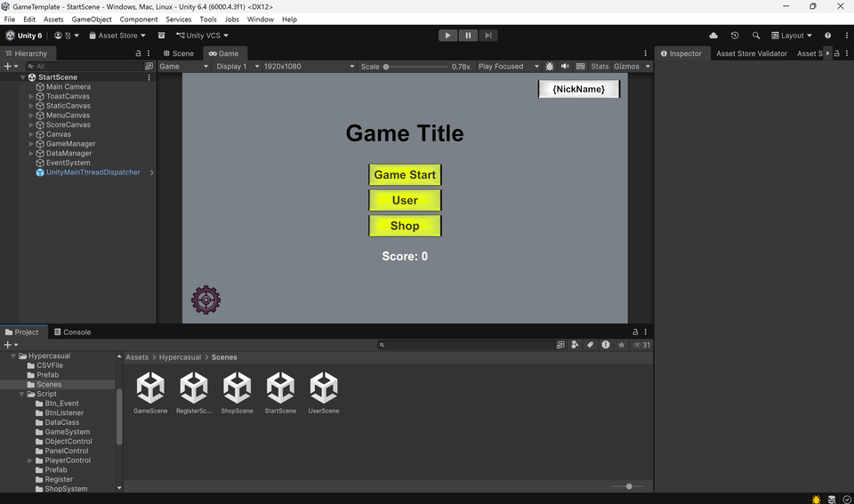Click the Step frame button
The image size is (854, 504).
pyautogui.click(x=488, y=36)
